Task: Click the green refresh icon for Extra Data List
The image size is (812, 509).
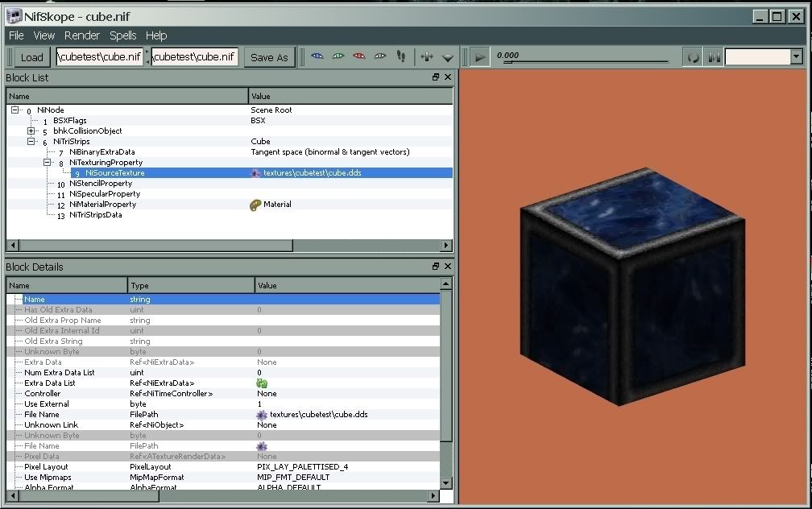Action: click(x=262, y=383)
